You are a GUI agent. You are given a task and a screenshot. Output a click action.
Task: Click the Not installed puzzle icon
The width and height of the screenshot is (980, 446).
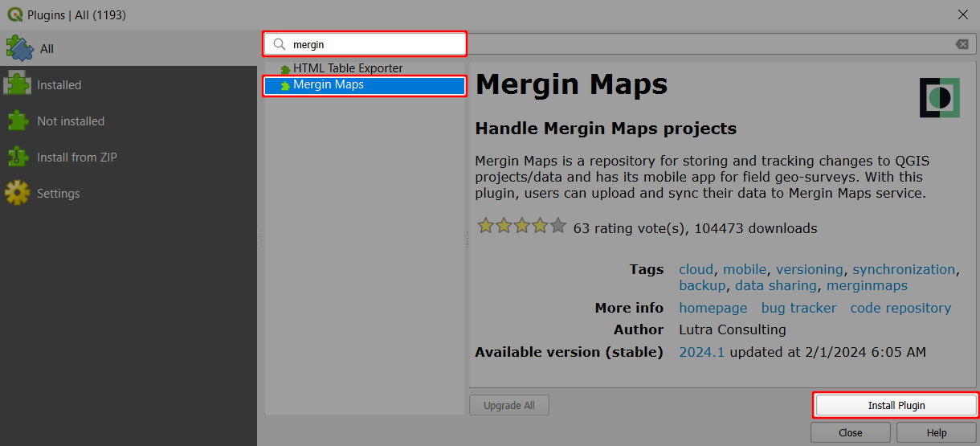click(x=18, y=121)
